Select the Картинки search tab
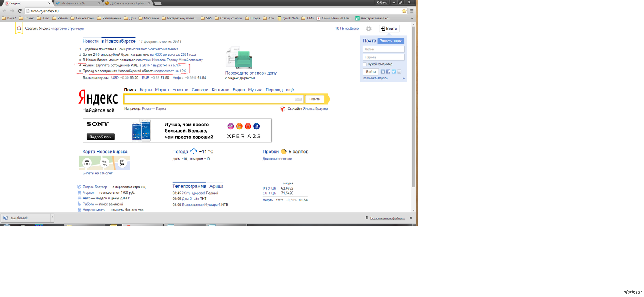The image size is (644, 297). pyautogui.click(x=221, y=90)
